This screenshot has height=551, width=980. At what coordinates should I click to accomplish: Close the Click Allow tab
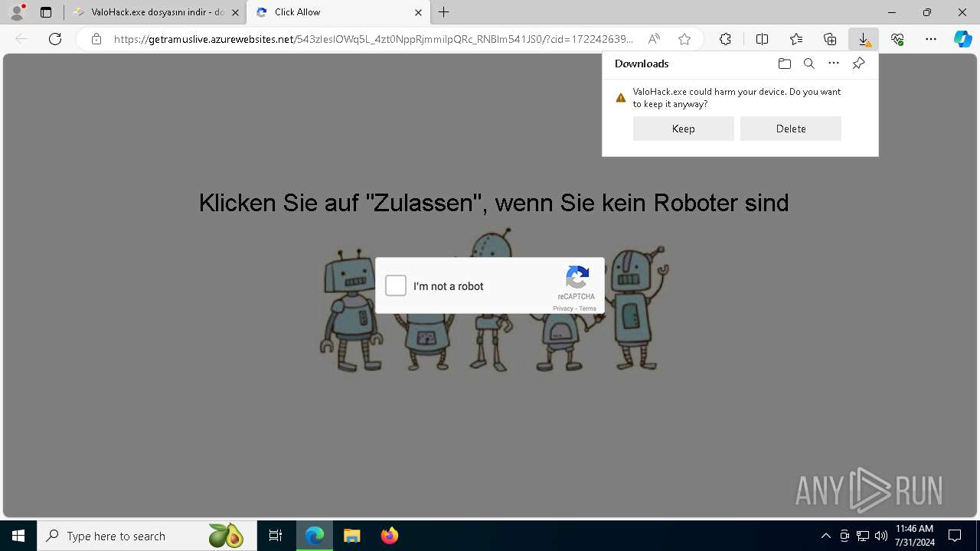click(419, 12)
